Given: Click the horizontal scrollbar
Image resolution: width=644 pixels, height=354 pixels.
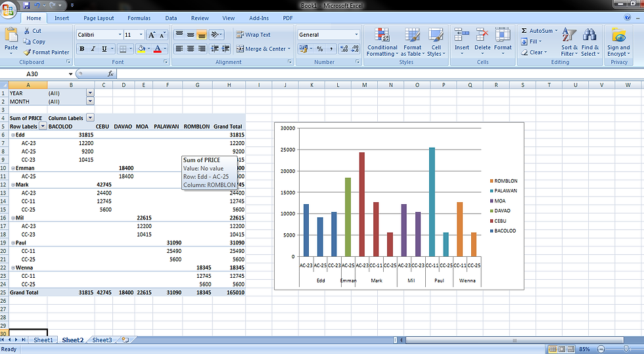Looking at the screenshot, I should click(x=513, y=340).
